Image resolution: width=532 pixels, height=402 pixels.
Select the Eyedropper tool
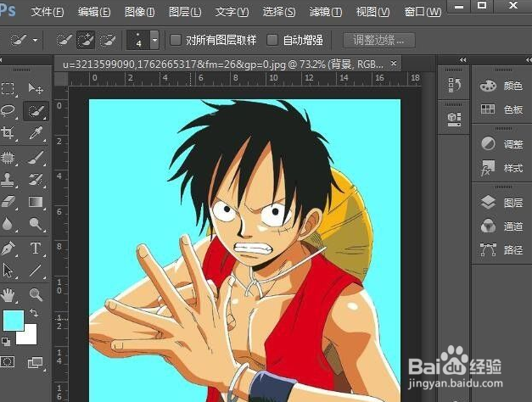(x=36, y=133)
